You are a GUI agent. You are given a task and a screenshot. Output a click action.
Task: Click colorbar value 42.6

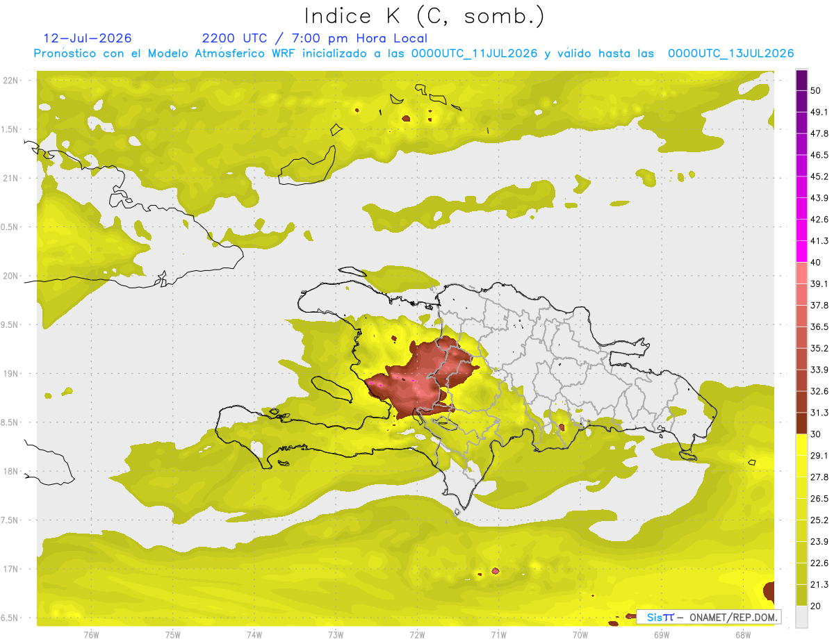point(819,220)
